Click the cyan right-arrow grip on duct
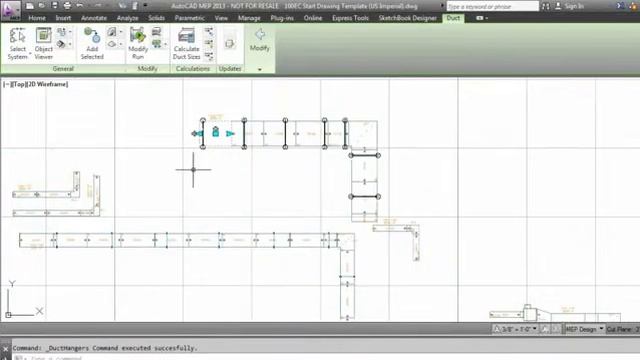 click(x=230, y=133)
